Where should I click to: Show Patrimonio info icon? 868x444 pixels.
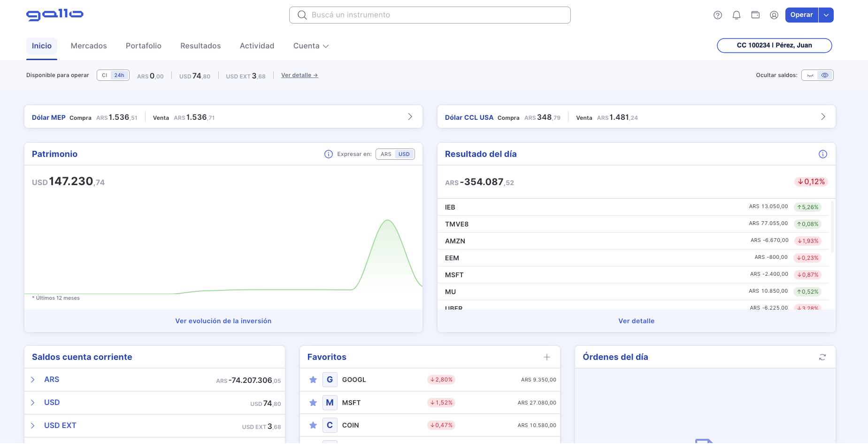[x=329, y=154]
